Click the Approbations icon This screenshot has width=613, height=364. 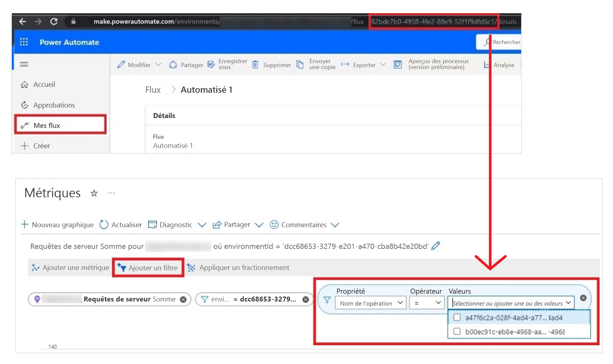(24, 105)
